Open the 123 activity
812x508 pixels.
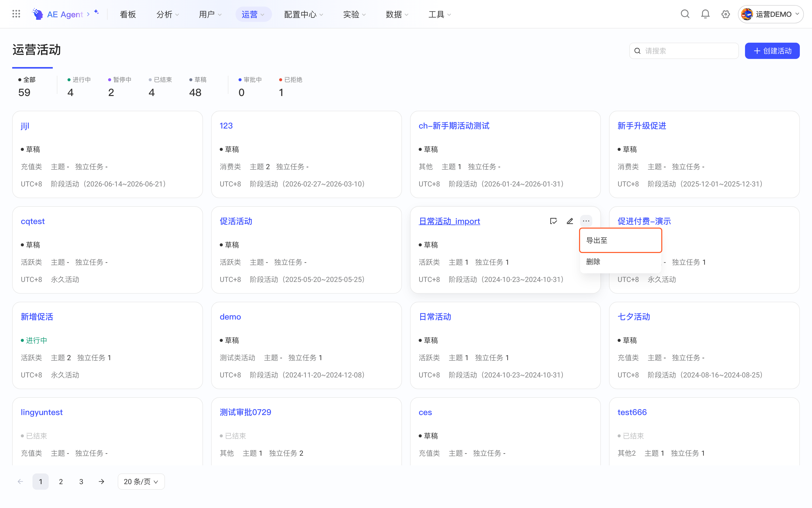pyautogui.click(x=226, y=126)
